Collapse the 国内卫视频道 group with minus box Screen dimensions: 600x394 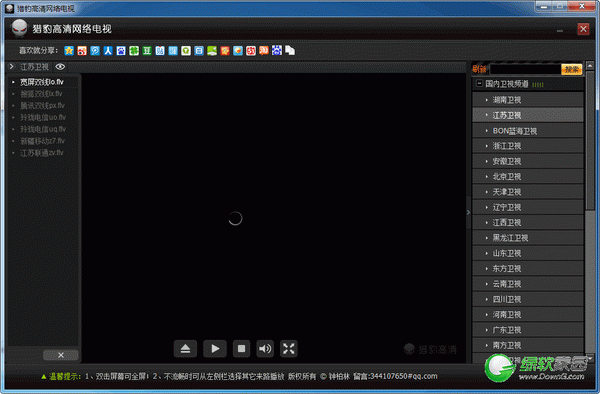pyautogui.click(x=479, y=83)
